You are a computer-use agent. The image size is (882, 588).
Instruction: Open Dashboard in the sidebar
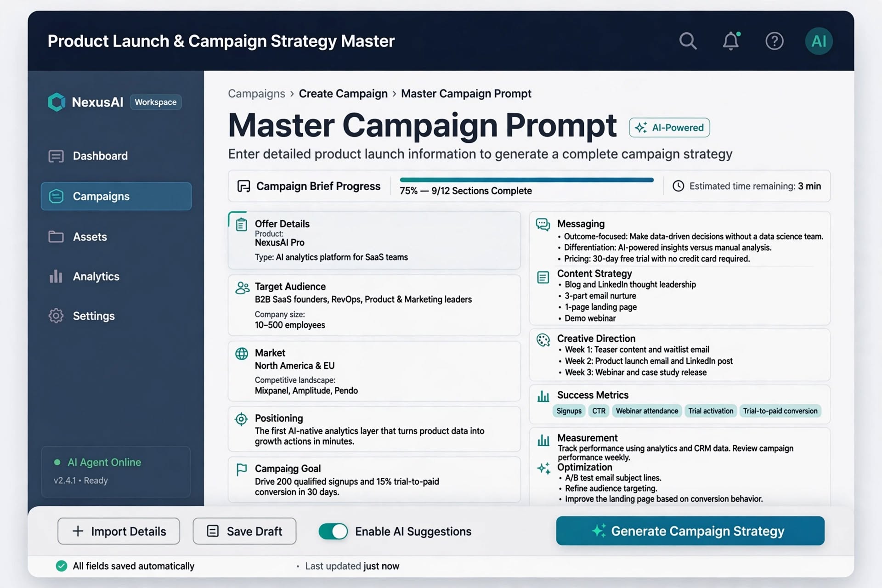[x=116, y=156]
